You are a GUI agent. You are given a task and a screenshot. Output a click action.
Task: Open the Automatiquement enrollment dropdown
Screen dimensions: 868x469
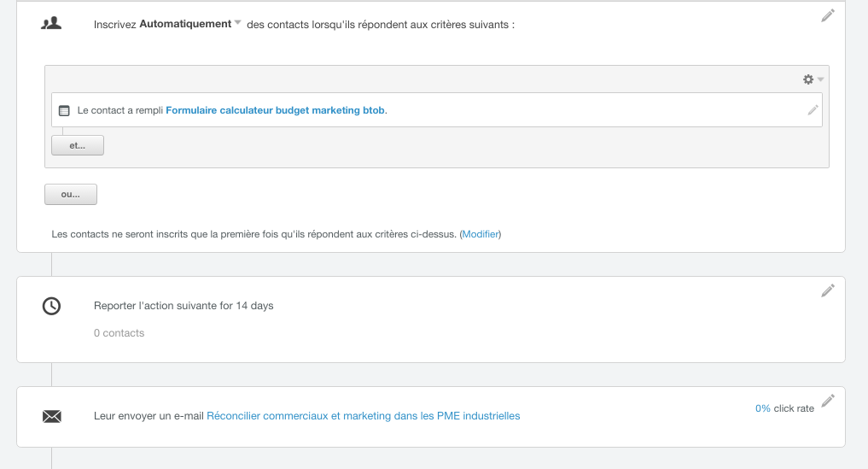pos(189,24)
